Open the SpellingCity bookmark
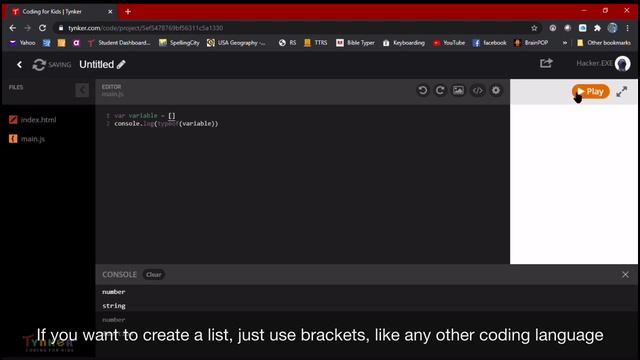This screenshot has width=640, height=360. coord(179,42)
